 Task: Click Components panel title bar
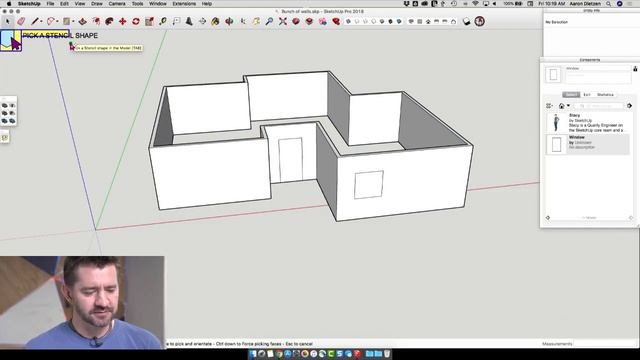pos(589,60)
